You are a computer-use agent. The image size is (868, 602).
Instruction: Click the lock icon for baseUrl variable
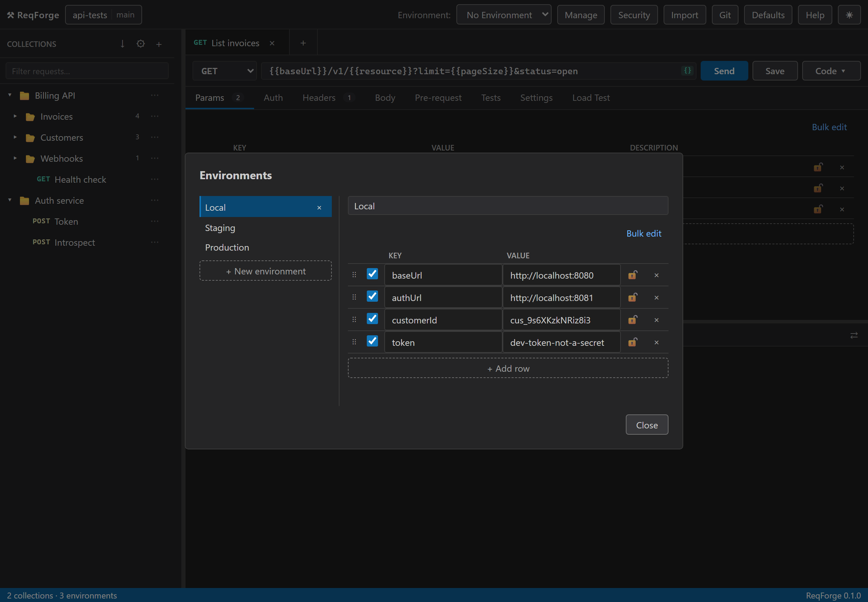click(632, 275)
